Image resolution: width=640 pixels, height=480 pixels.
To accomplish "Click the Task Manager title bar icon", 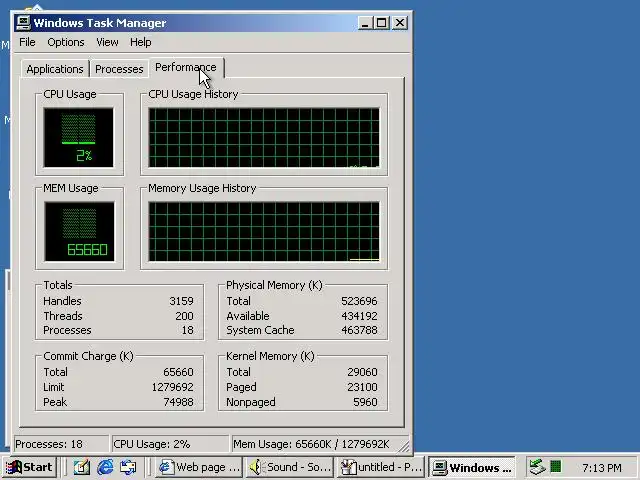I will click(x=23, y=22).
